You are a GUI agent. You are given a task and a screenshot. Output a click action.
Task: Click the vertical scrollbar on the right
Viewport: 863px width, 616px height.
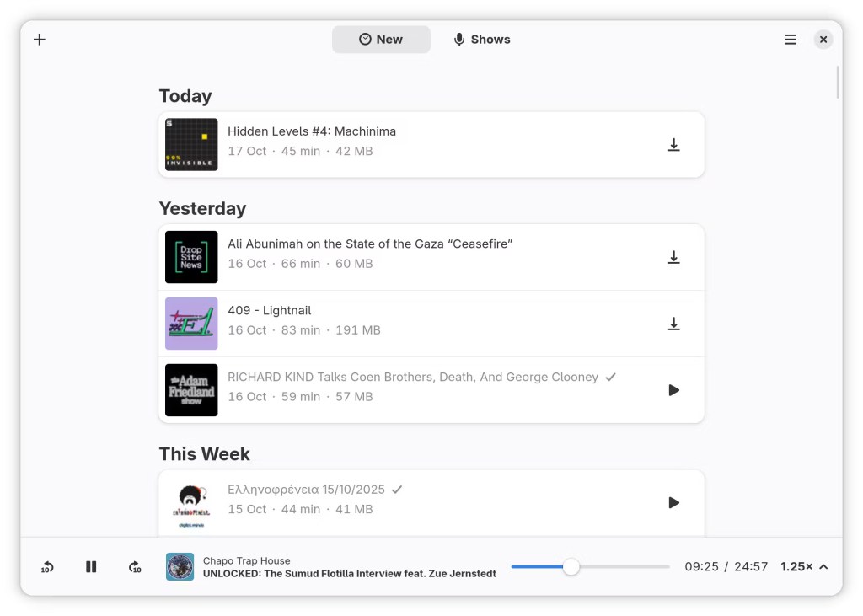837,83
